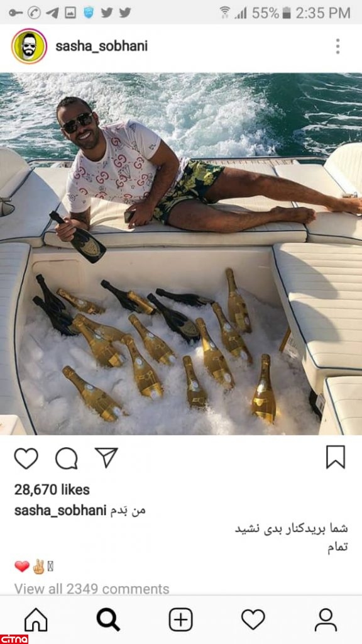Tap the Wi-Fi status icon
This screenshot has height=644, width=362.
[x=224, y=13]
